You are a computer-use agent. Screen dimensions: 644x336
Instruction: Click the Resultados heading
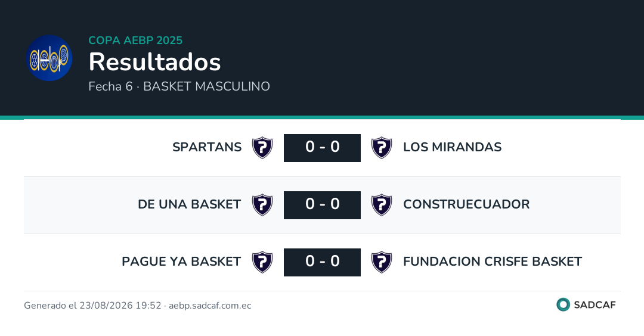tap(155, 62)
